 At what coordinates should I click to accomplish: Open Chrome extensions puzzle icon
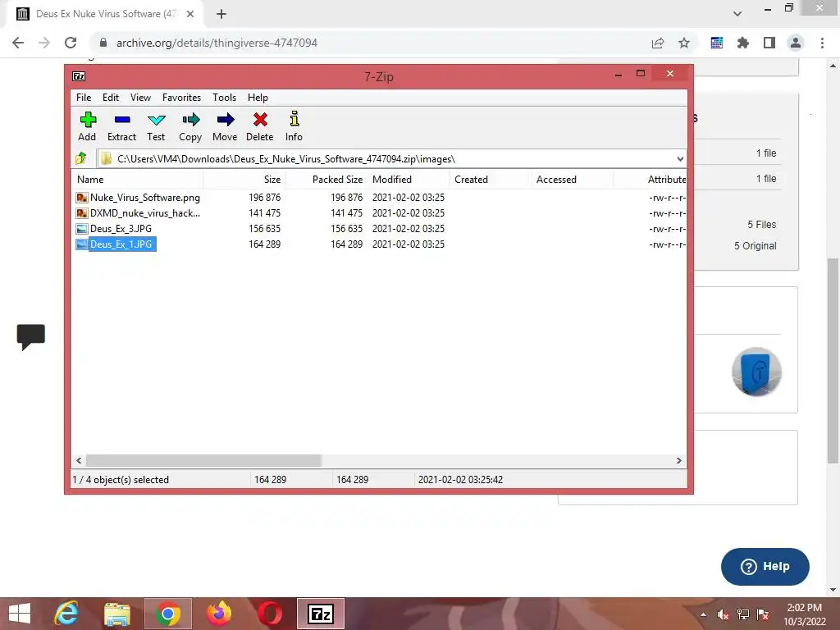click(742, 43)
